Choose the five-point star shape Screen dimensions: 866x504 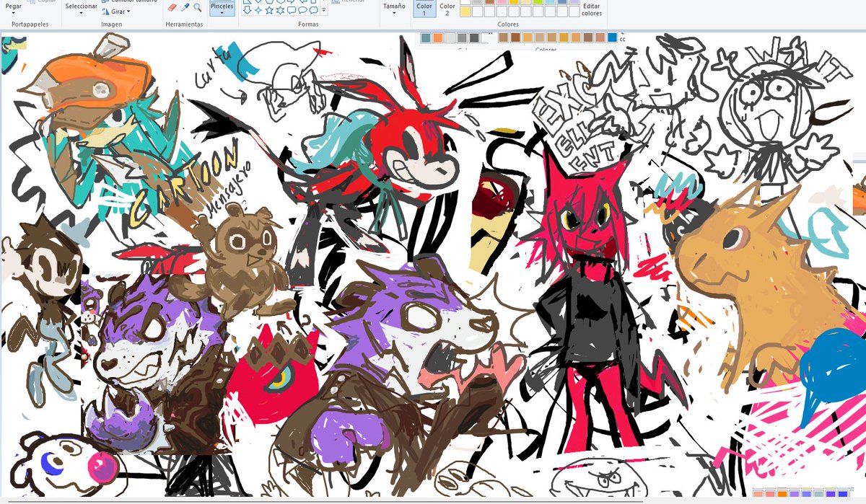pyautogui.click(x=268, y=10)
